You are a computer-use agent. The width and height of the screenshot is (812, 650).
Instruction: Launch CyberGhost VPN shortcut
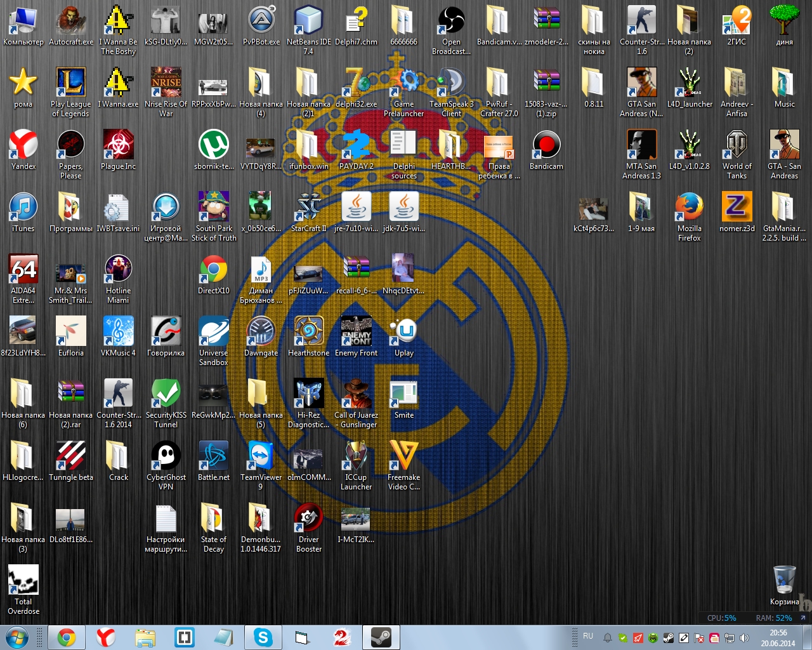[x=166, y=466]
